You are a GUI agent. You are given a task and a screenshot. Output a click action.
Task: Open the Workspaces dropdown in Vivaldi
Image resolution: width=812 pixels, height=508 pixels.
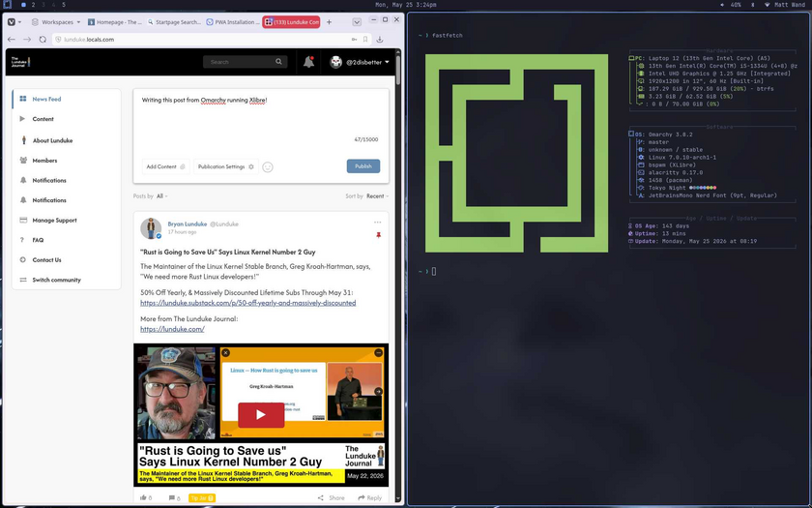coord(56,21)
